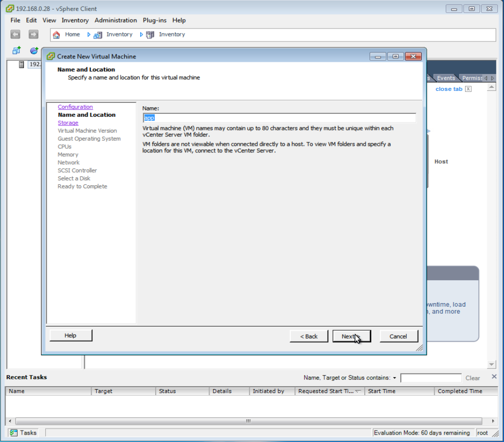
Task: Click the Ready to Complete step
Action: 83,186
